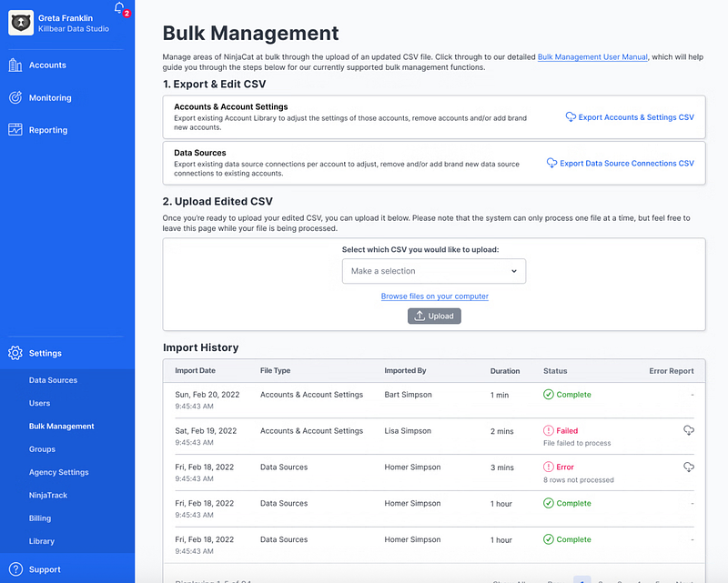Click the Support question mark icon
This screenshot has width=728, height=583.
click(x=15, y=569)
